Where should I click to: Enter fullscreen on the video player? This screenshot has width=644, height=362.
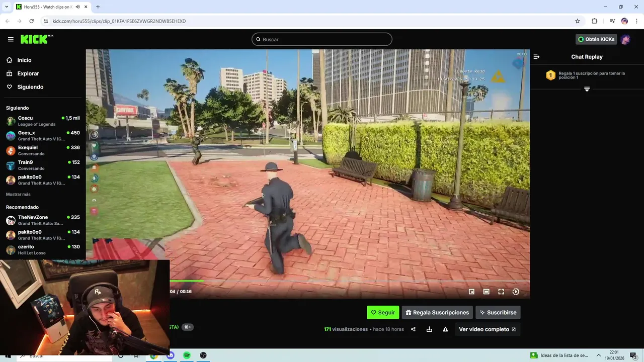point(501,292)
